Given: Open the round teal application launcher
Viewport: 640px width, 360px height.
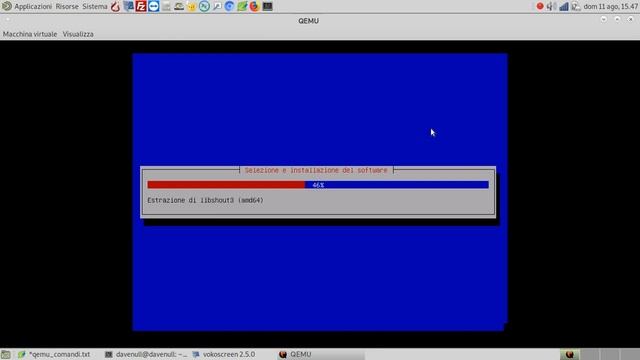Looking at the screenshot, I should coord(204,6).
